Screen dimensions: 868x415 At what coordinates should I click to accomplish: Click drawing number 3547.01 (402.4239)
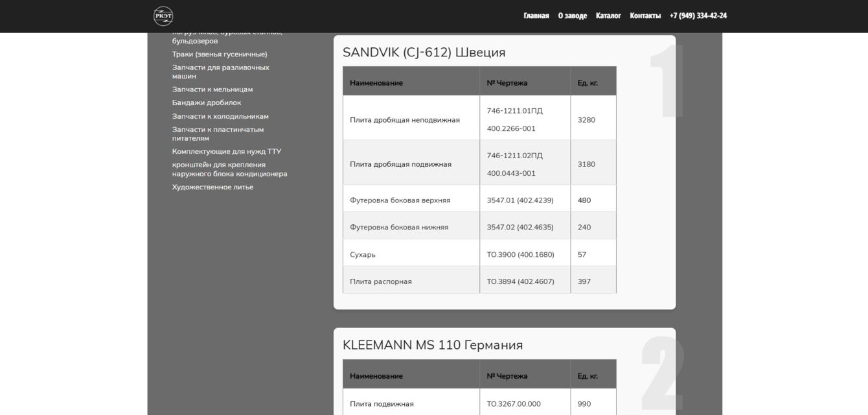click(x=520, y=200)
